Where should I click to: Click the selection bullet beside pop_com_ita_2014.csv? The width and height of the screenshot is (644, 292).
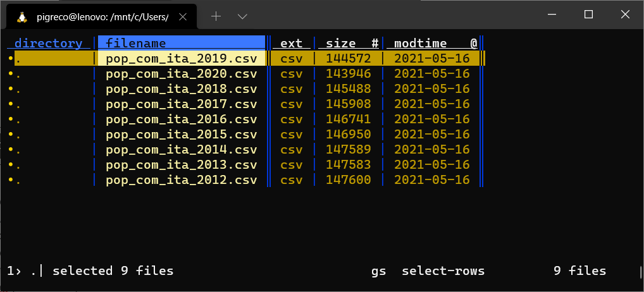[11, 149]
